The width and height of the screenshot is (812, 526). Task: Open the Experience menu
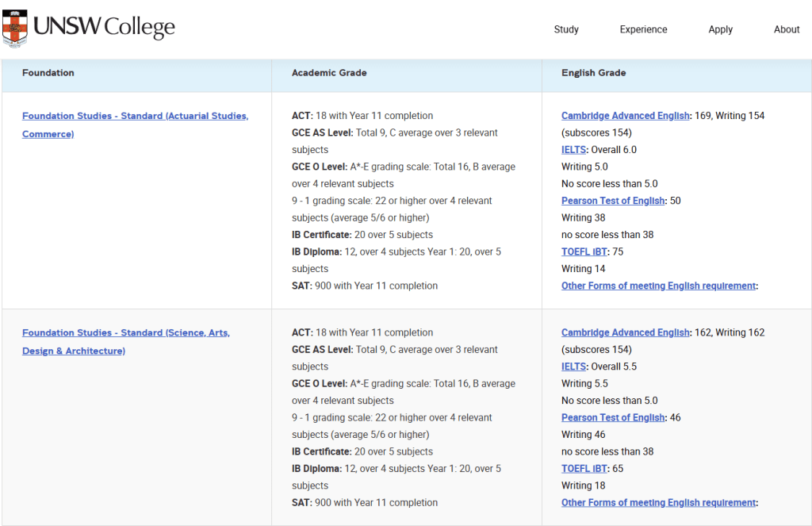coord(643,29)
